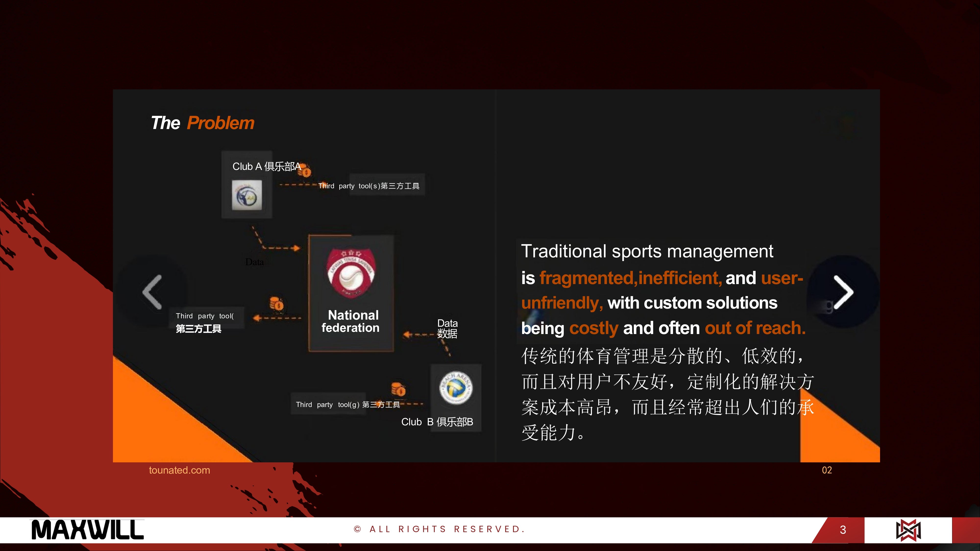Click the 'Traditional sports management' text line
This screenshot has height=551, width=980.
tap(647, 251)
